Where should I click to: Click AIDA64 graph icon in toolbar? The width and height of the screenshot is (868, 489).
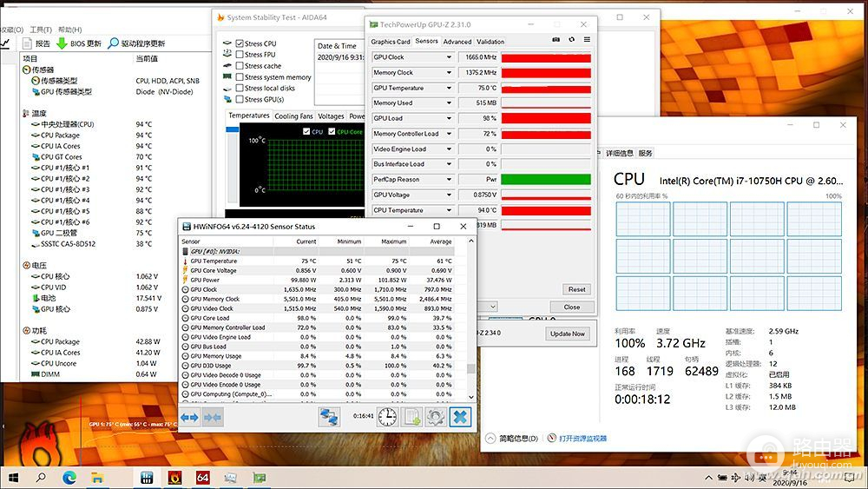point(5,43)
